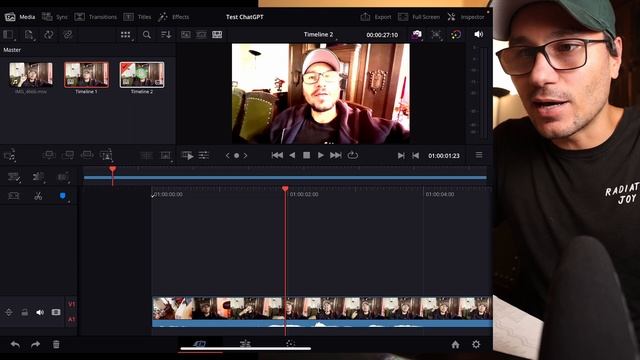Jump to the next clip
The width and height of the screenshot is (640, 360).
(336, 156)
